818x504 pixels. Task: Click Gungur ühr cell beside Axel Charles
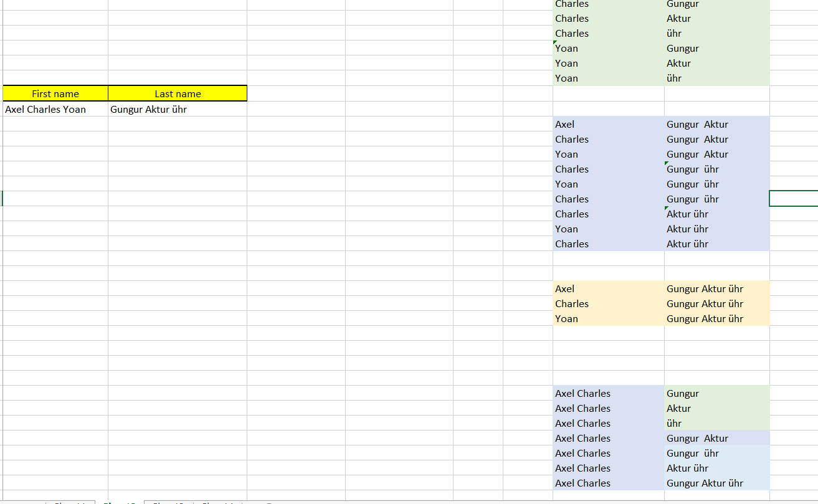click(x=717, y=453)
